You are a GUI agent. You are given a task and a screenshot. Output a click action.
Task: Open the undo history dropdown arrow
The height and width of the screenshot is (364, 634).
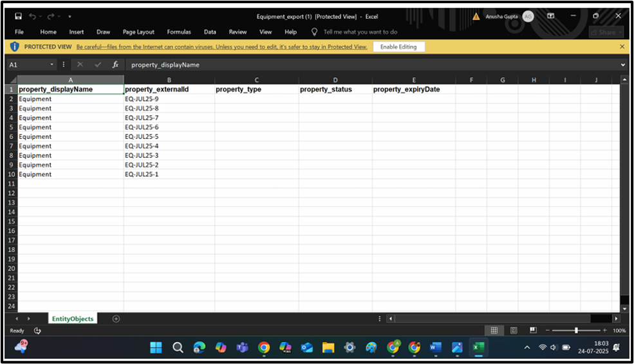[41, 17]
